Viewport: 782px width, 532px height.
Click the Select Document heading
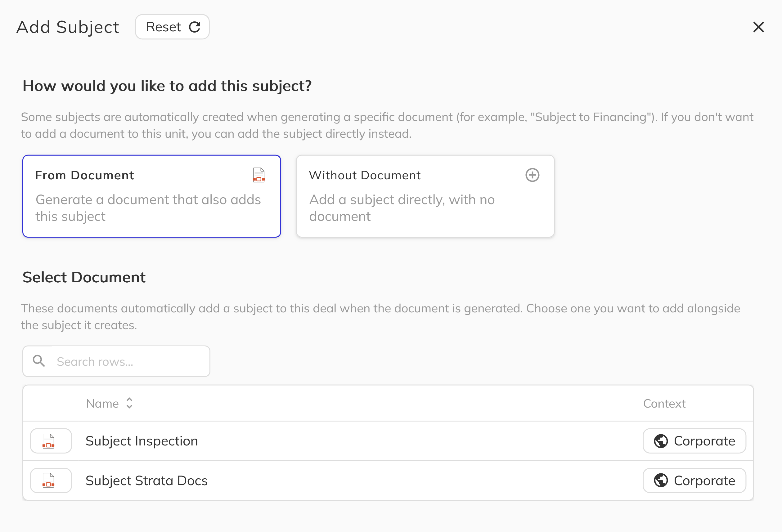84,277
